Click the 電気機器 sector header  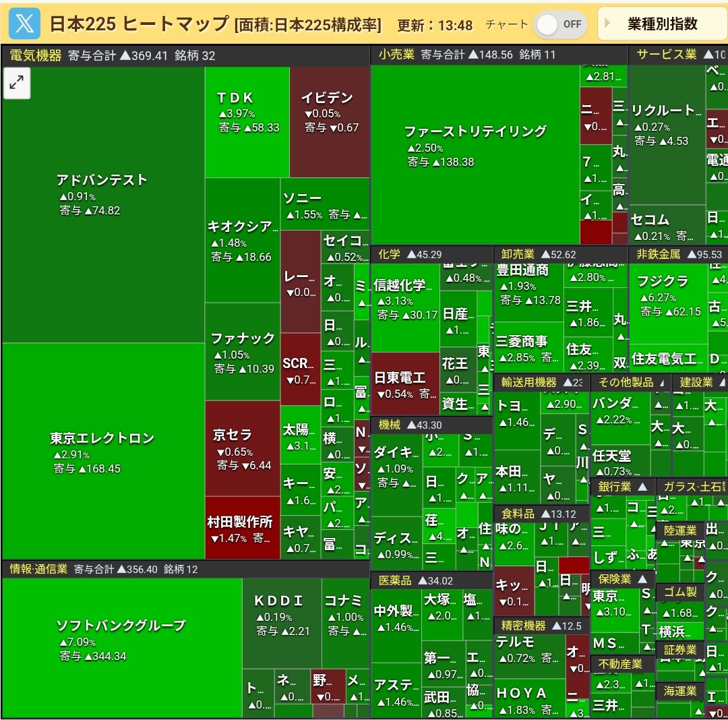[x=185, y=56]
